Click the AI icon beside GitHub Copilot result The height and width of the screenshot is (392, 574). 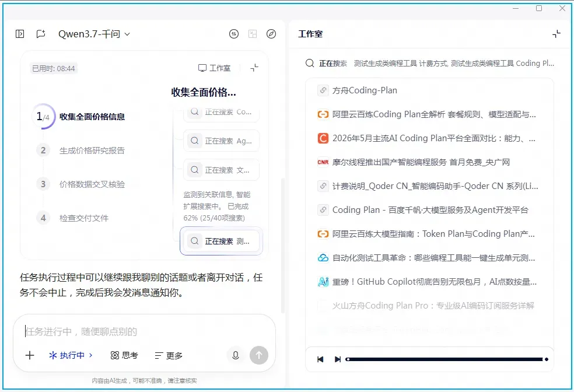323,282
